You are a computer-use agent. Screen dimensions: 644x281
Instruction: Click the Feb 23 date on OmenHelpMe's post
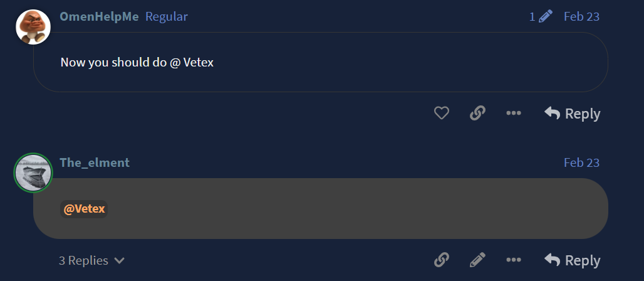[x=581, y=16]
